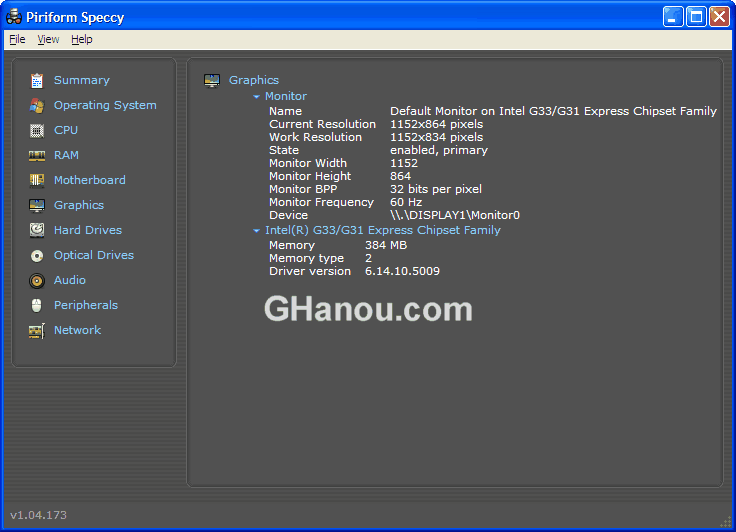The width and height of the screenshot is (736, 532).
Task: Click the Optical Drives disc icon
Action: point(37,255)
